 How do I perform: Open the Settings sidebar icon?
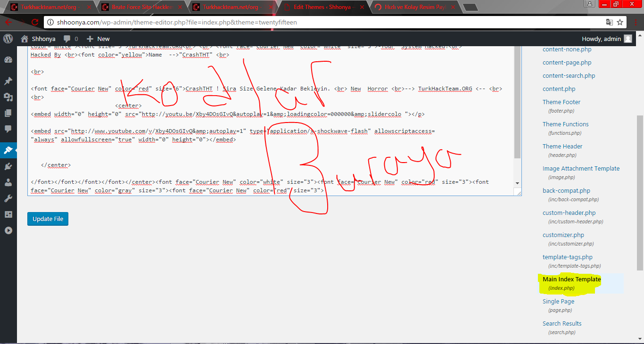[x=8, y=214]
